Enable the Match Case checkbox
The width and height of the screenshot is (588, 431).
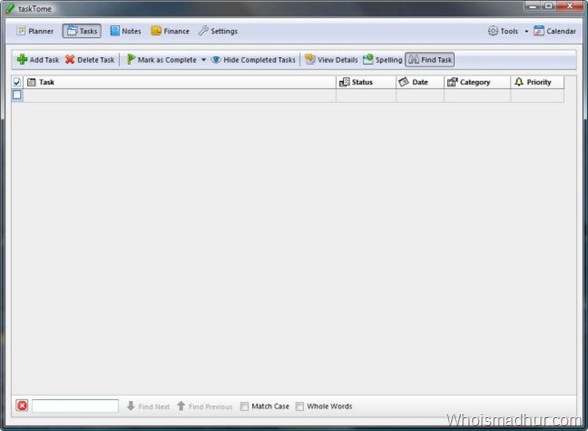[244, 406]
